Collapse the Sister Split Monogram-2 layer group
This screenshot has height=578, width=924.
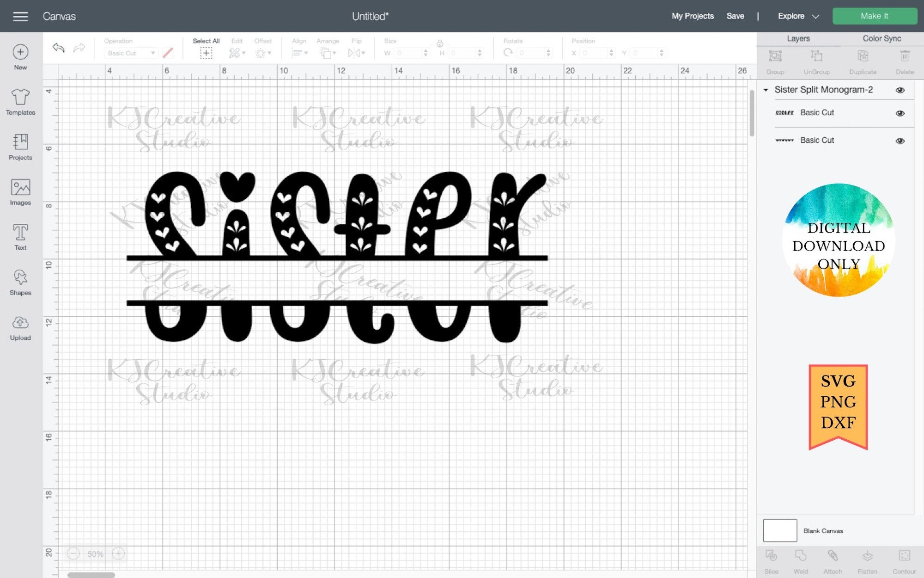766,90
